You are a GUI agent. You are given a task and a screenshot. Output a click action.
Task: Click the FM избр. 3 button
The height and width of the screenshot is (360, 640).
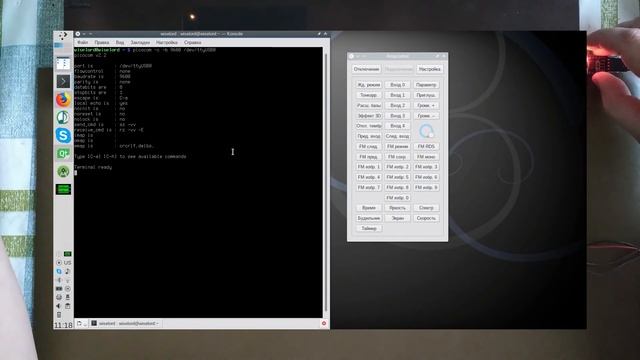click(x=426, y=167)
